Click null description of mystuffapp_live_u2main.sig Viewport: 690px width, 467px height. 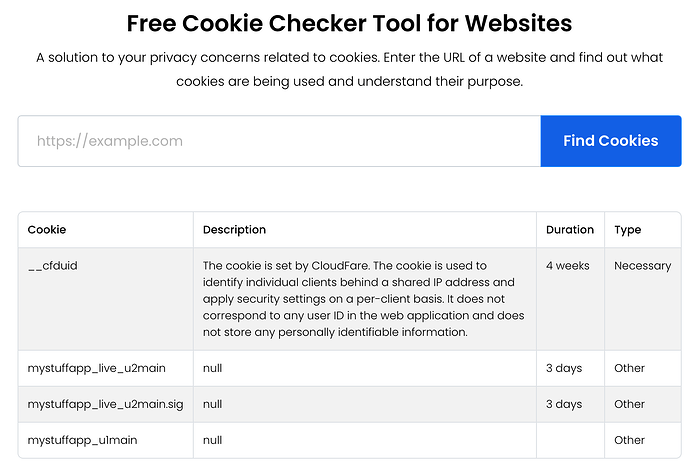[213, 404]
